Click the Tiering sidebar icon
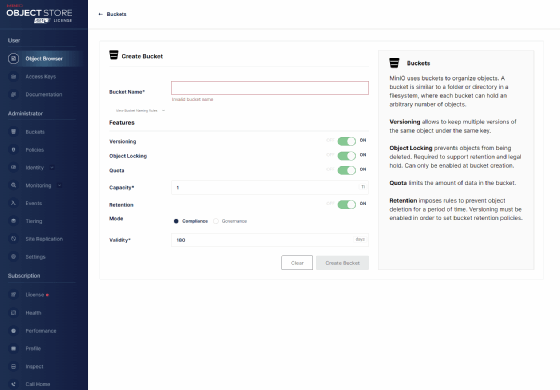Viewport: 560px width, 390px height. [x=14, y=221]
